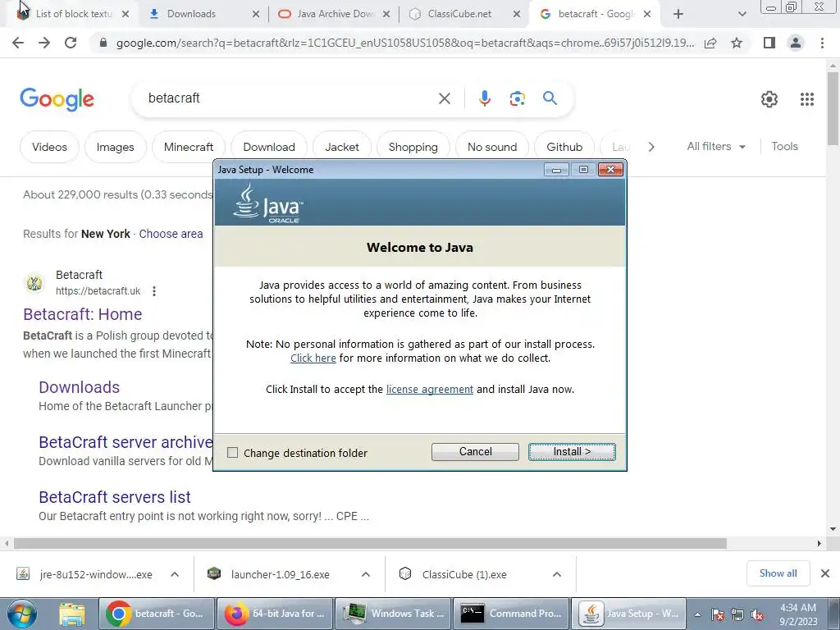The height and width of the screenshot is (630, 840).
Task: Open Google quick settings gear
Action: click(x=769, y=99)
